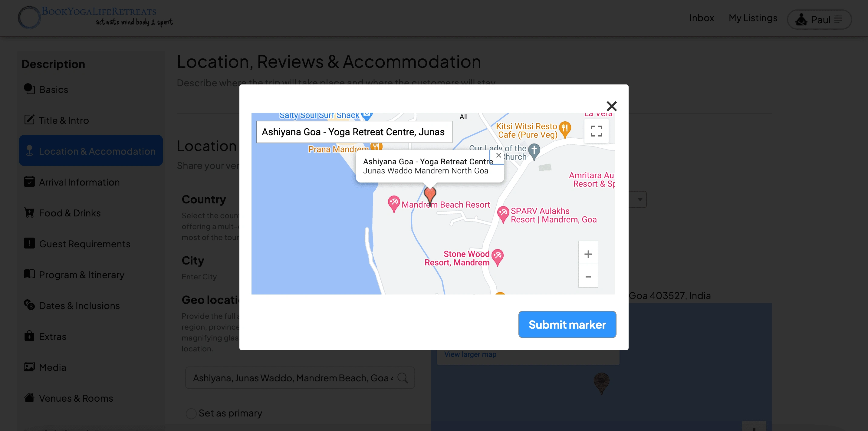Click the Kitsi Witsi Resto Cafe pin
Viewport: 868px width, 431px height.
click(565, 130)
